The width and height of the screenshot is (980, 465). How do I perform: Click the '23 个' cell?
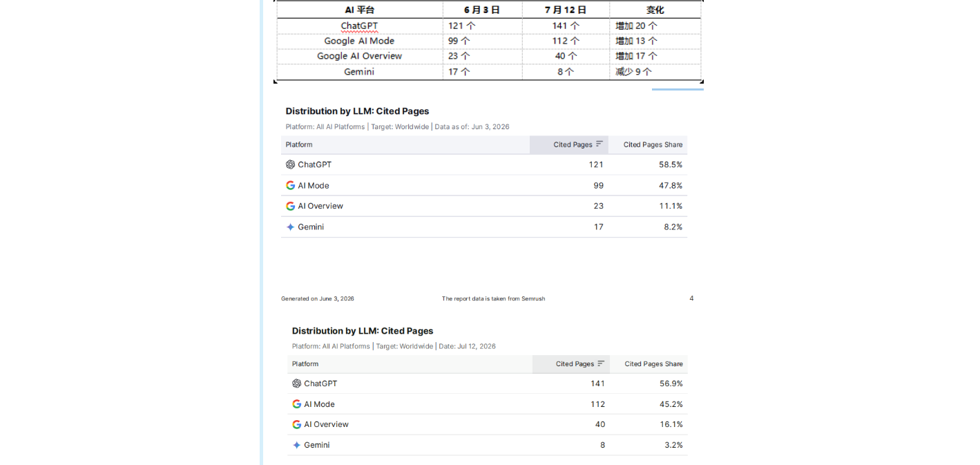coord(482,56)
